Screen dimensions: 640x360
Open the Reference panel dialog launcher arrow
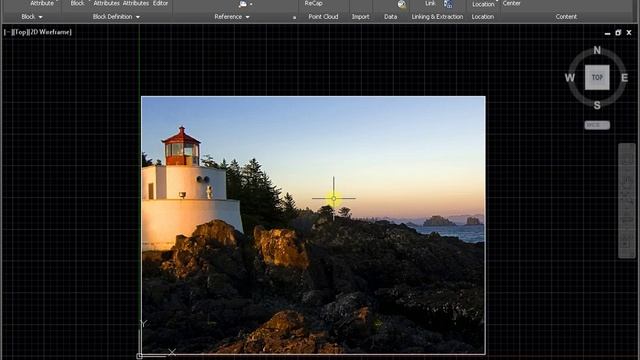(294, 18)
